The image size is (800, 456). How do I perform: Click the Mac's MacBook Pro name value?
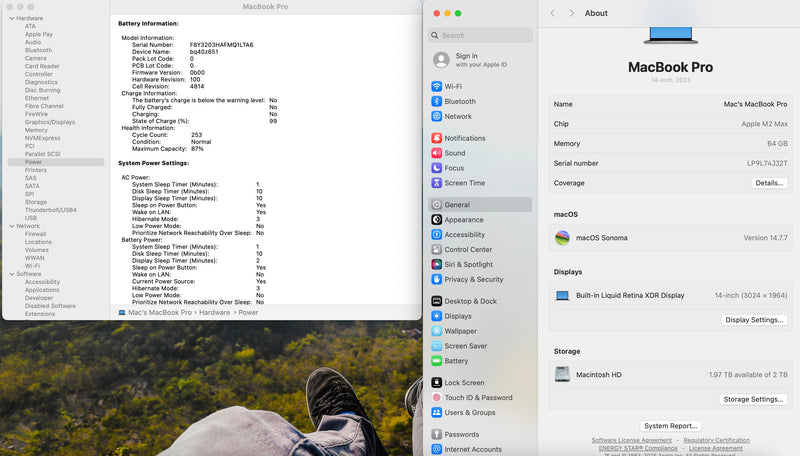(755, 104)
